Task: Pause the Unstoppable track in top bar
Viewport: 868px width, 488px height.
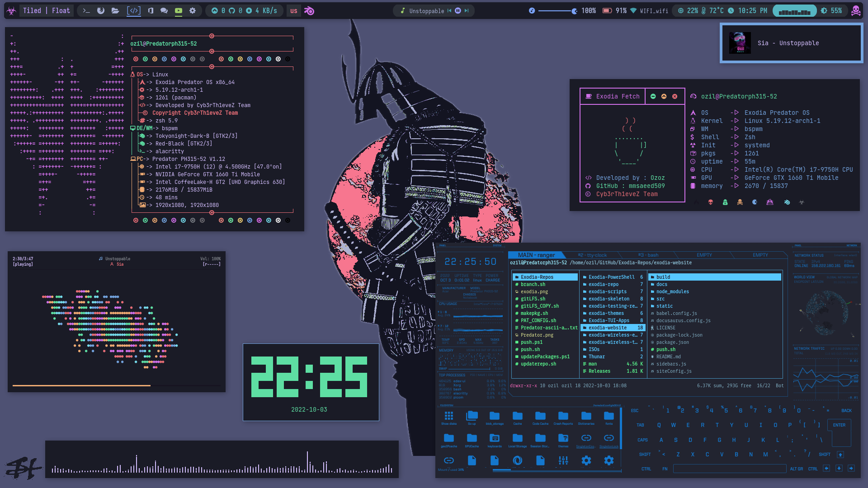Action: (x=458, y=10)
